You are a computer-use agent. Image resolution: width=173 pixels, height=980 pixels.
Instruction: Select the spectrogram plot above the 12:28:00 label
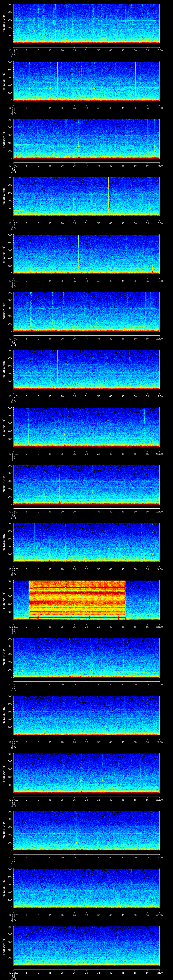coord(86,831)
